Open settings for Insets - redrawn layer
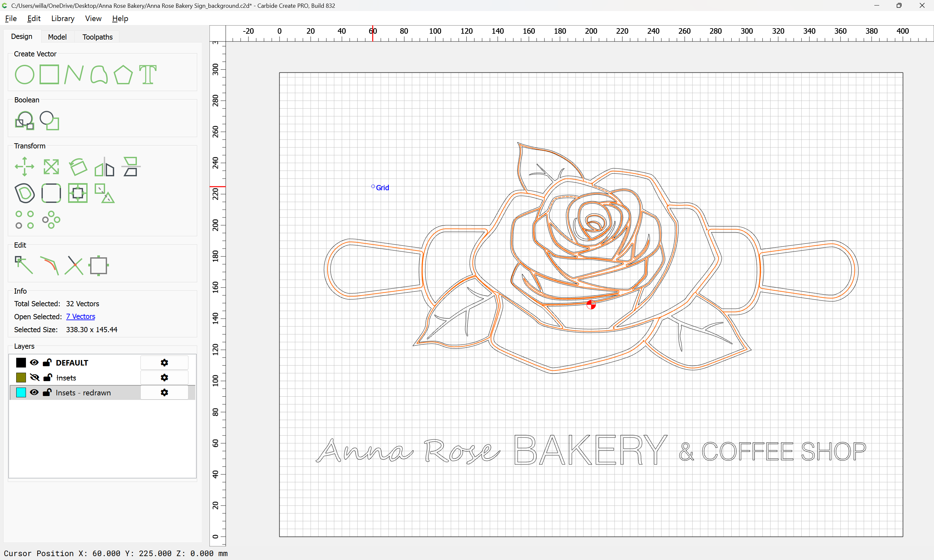The width and height of the screenshot is (934, 560). (164, 392)
